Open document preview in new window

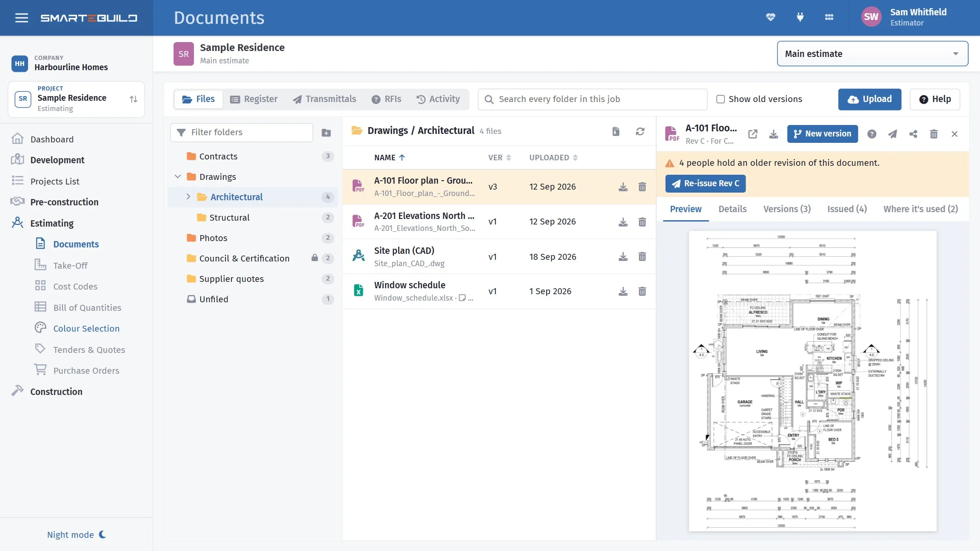tap(752, 134)
